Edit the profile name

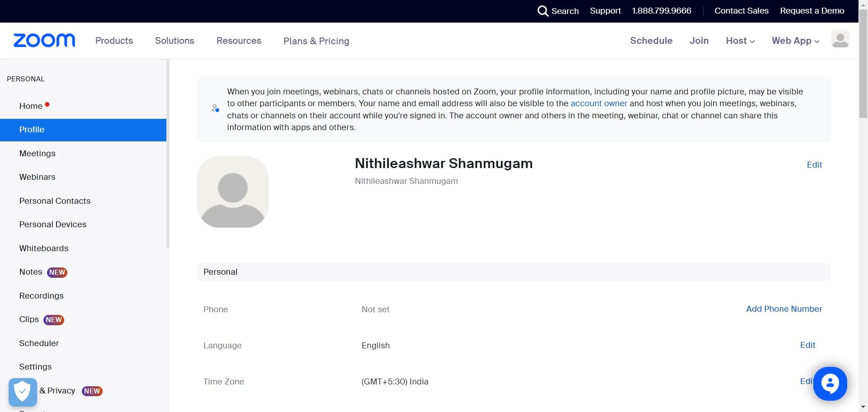point(814,165)
